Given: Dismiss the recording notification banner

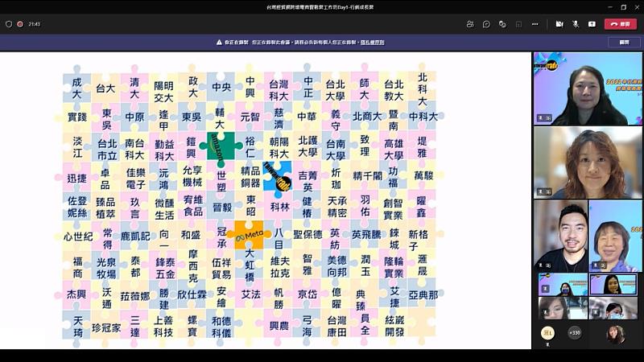Looking at the screenshot, I should click(x=624, y=43).
